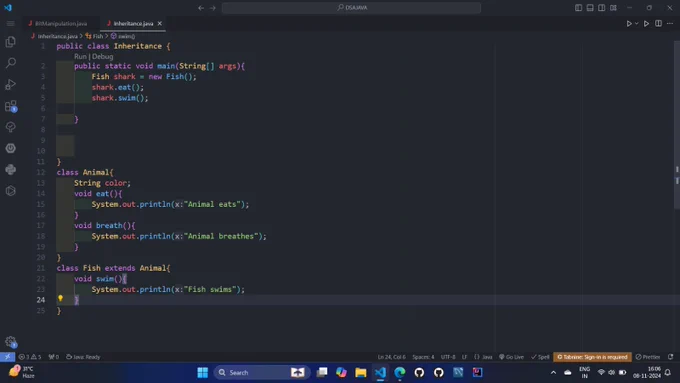Click the Prettier status item

click(648, 357)
